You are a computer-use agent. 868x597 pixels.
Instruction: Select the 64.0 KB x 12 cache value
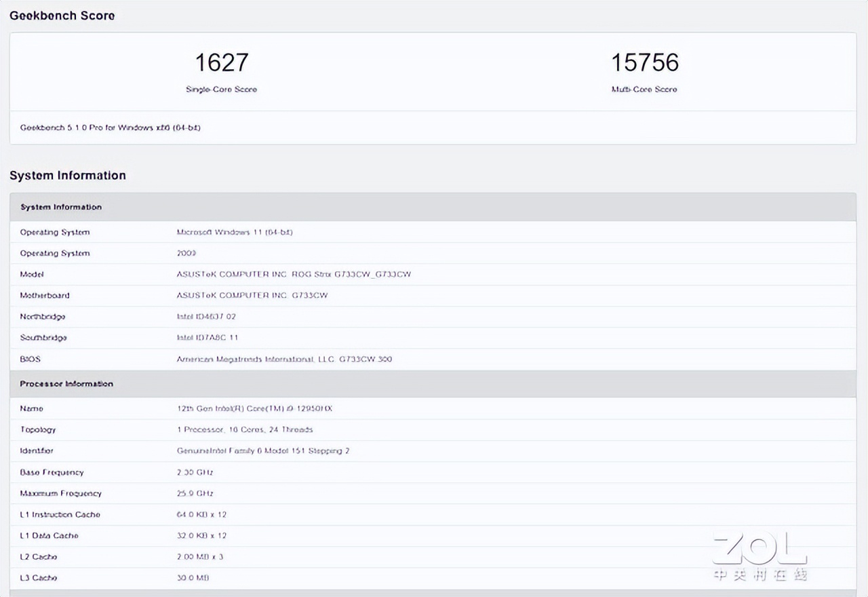tap(201, 514)
